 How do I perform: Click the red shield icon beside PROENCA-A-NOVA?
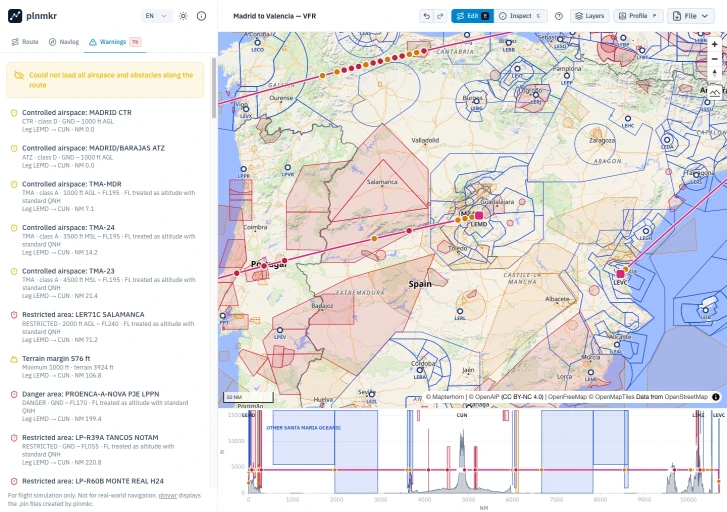tap(14, 394)
